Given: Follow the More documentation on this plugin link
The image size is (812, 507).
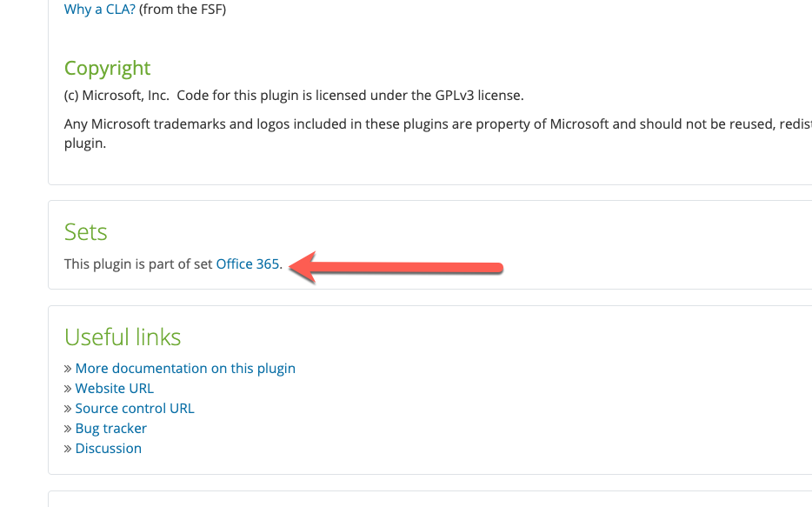Looking at the screenshot, I should [x=185, y=368].
